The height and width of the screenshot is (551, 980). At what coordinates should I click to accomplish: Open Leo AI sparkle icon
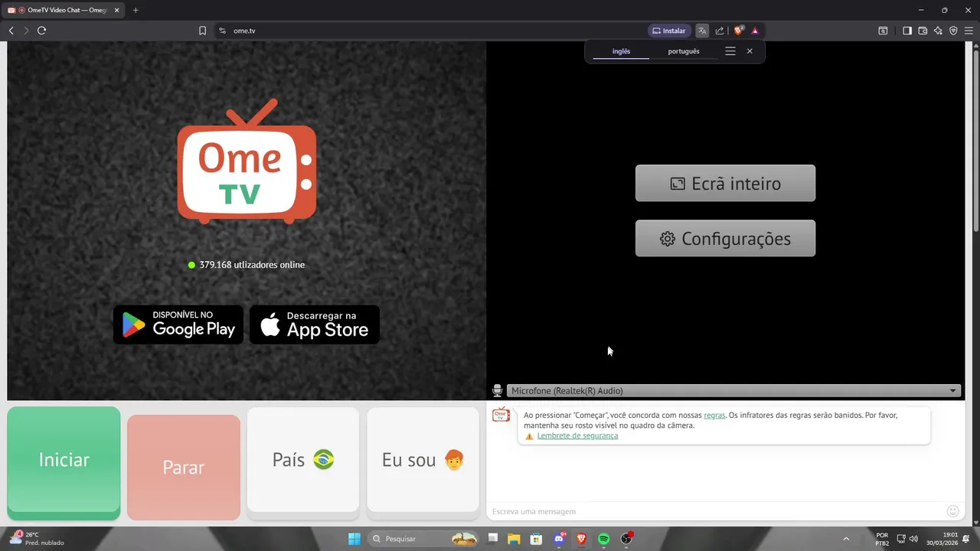coord(938,31)
